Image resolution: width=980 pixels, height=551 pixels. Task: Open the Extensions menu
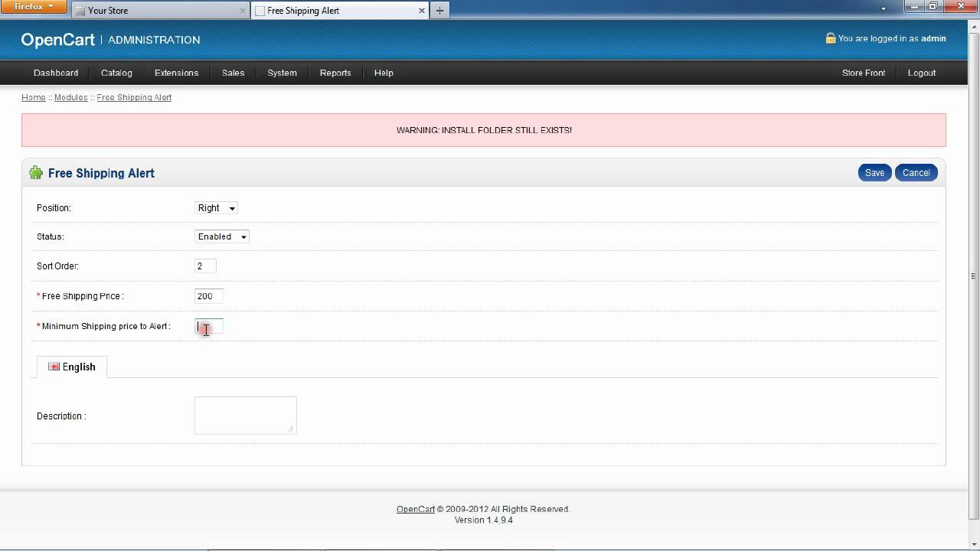coord(176,73)
